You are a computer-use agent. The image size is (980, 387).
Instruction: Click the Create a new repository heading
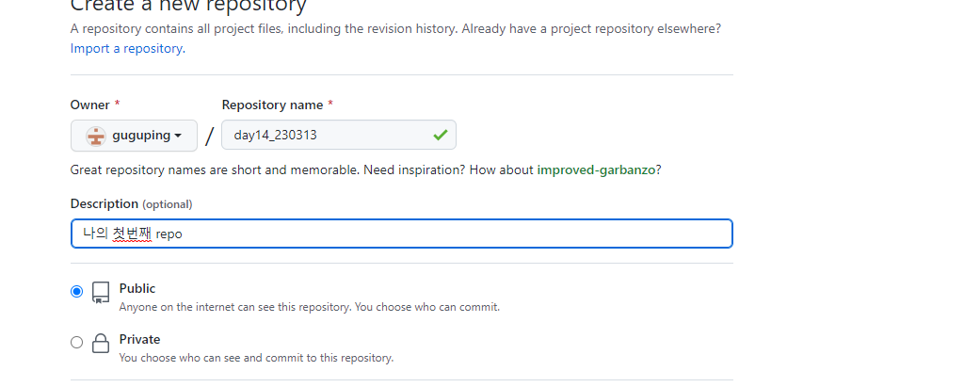tap(188, 6)
